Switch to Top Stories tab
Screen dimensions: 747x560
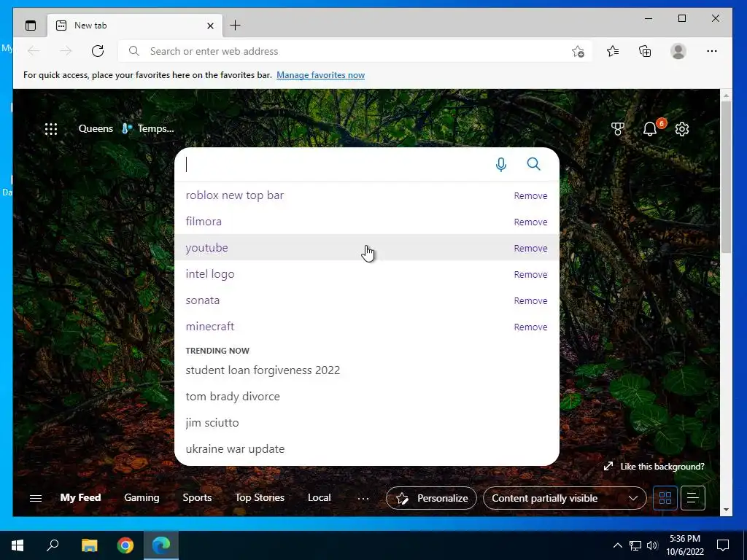tap(260, 497)
